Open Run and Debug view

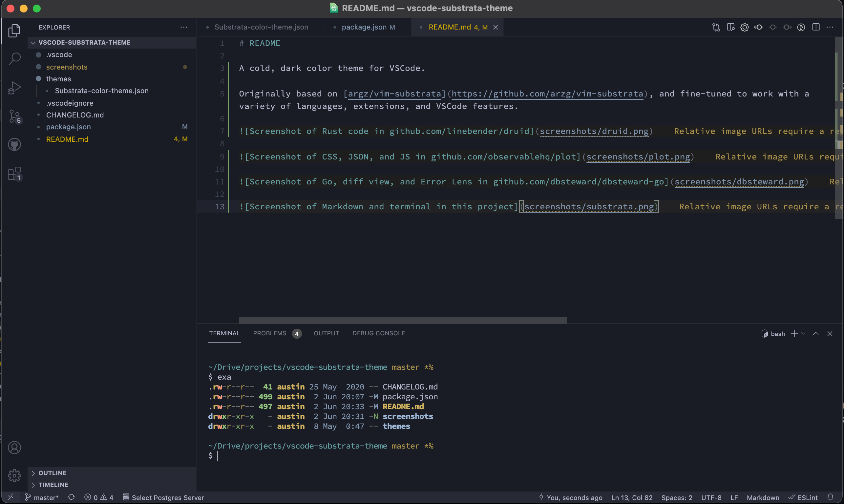point(14,88)
